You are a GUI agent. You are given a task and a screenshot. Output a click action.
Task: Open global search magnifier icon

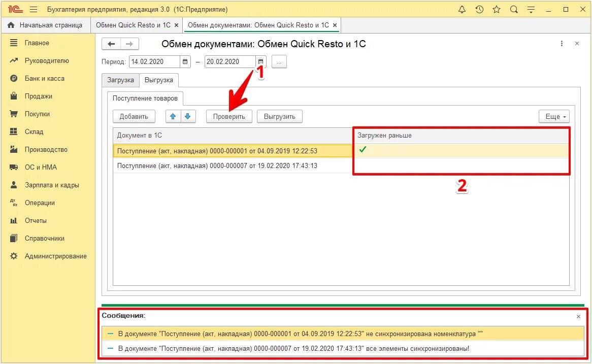[x=514, y=10]
